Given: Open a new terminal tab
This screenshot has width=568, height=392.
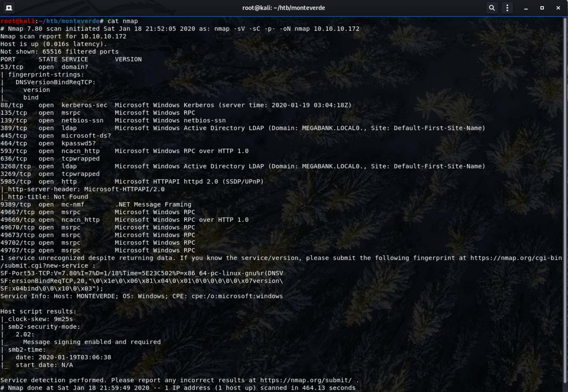Looking at the screenshot, I should (9, 8).
